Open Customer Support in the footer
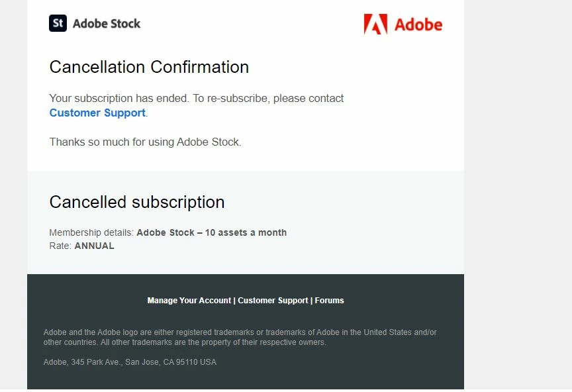This screenshot has height=392, width=572. coord(273,301)
